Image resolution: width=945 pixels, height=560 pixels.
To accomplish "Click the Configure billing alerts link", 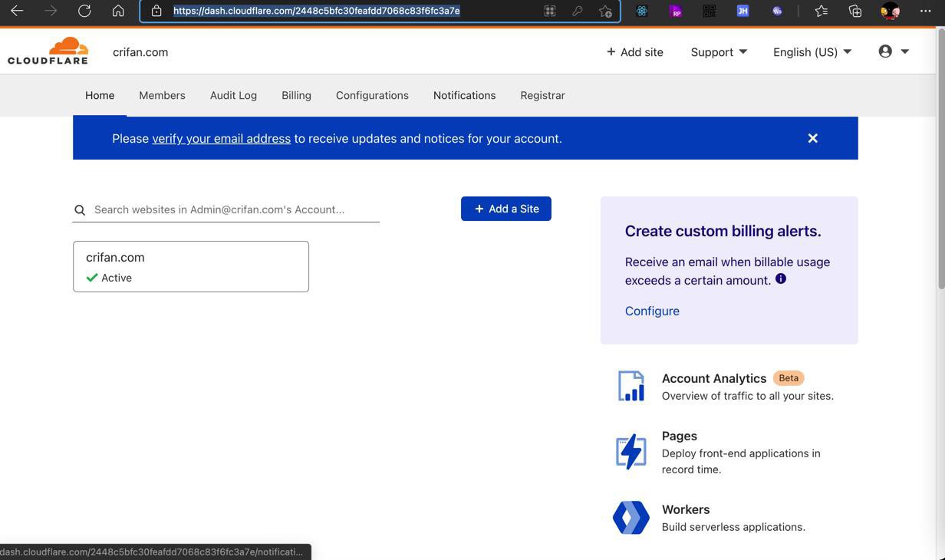I will 652,311.
